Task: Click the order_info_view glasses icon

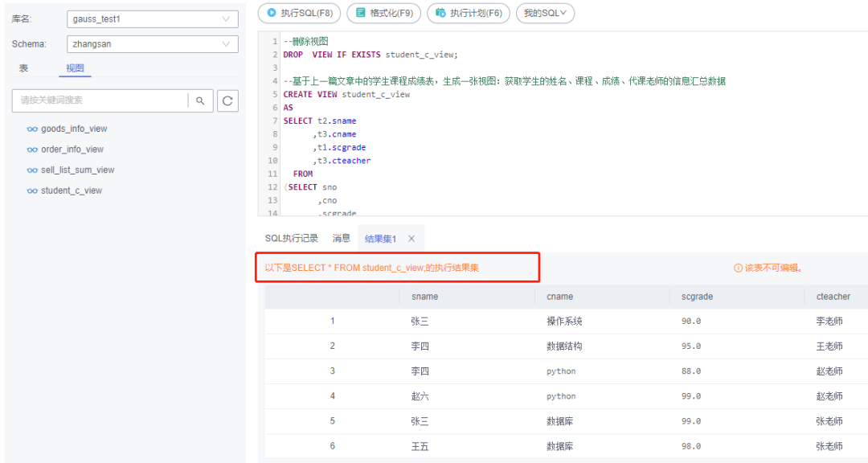Action: pyautogui.click(x=32, y=150)
